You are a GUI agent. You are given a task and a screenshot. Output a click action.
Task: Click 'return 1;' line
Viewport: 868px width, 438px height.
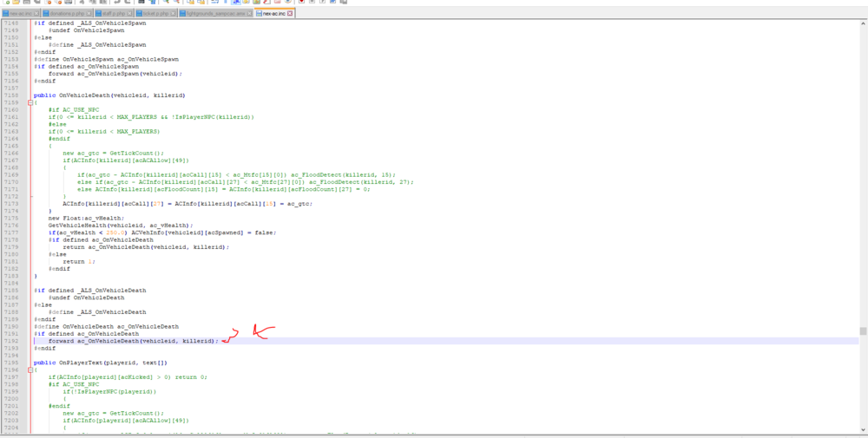coord(79,261)
